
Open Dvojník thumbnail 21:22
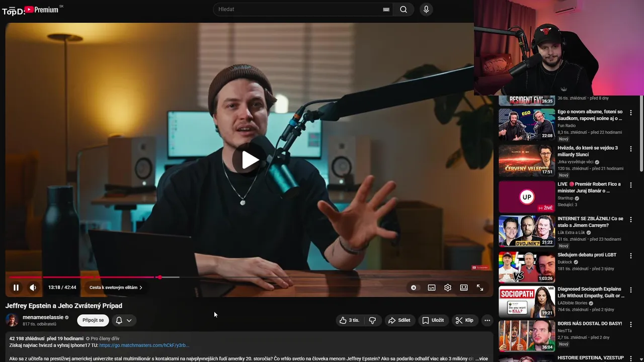527,231
